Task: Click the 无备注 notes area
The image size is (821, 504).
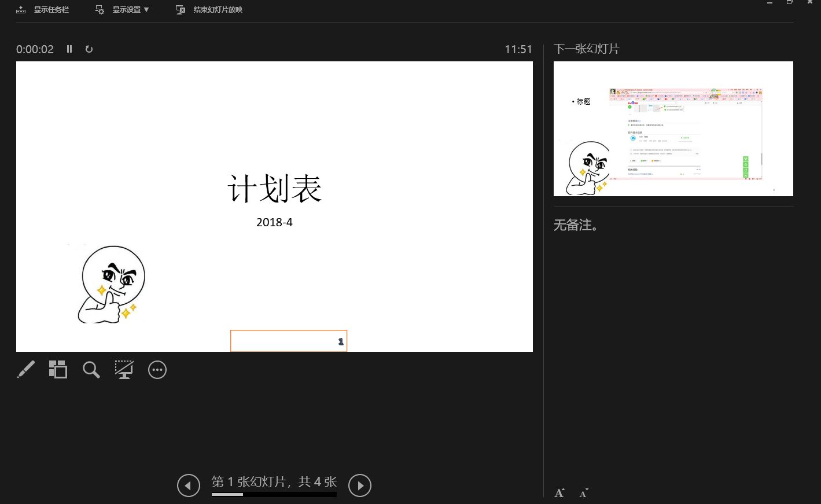Action: 577,225
